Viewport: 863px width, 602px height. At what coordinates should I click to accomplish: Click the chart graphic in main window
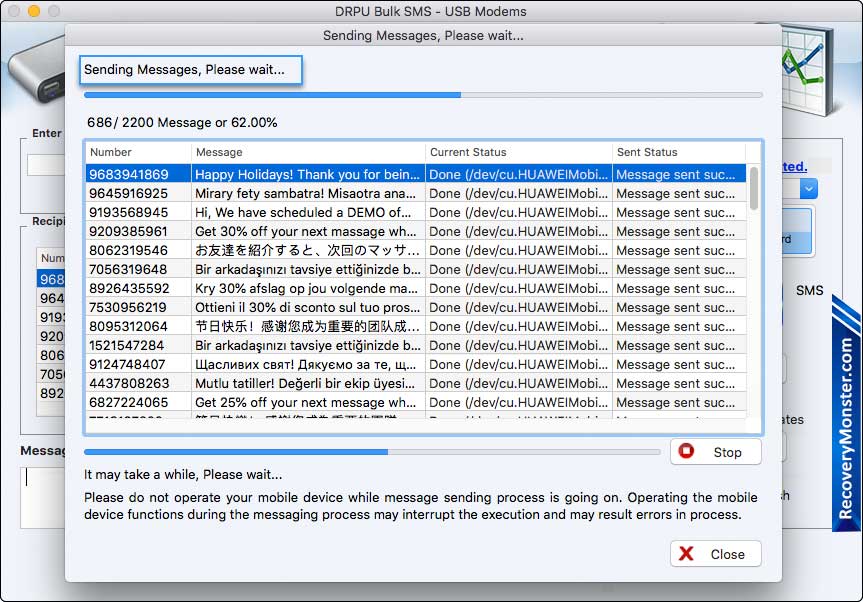pyautogui.click(x=809, y=72)
